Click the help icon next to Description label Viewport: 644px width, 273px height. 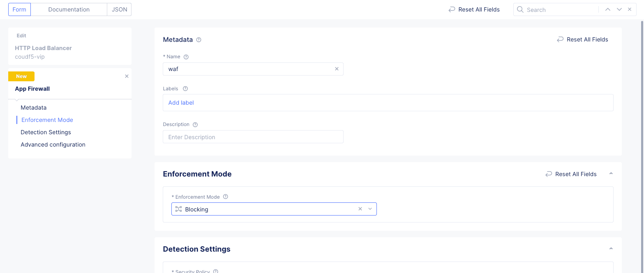tap(195, 124)
